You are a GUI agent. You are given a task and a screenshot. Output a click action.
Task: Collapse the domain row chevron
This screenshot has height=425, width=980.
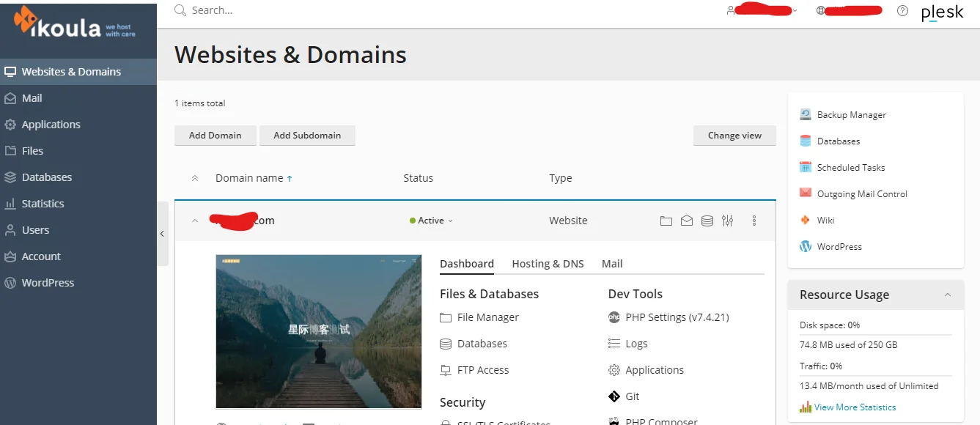coord(195,221)
